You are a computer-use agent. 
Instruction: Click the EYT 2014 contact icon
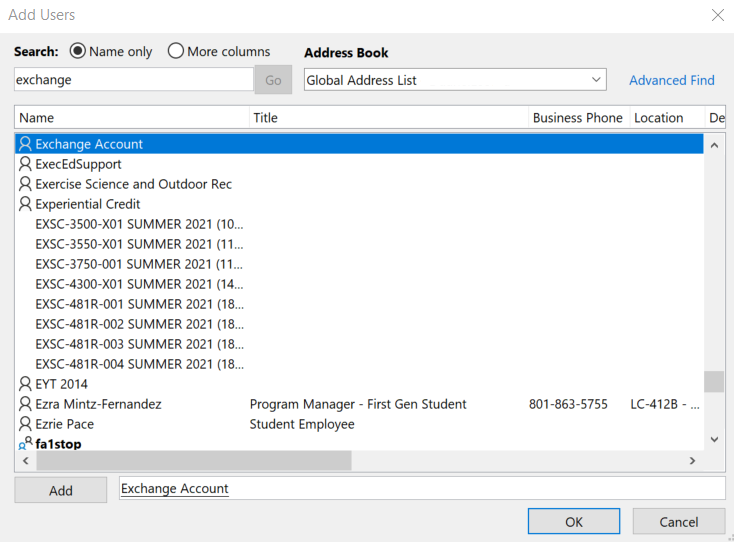tap(26, 384)
